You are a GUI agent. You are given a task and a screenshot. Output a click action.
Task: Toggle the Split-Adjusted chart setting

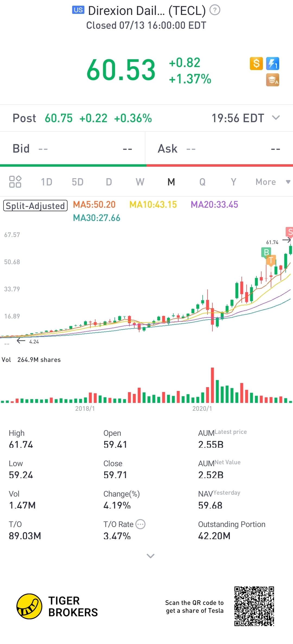[35, 206]
